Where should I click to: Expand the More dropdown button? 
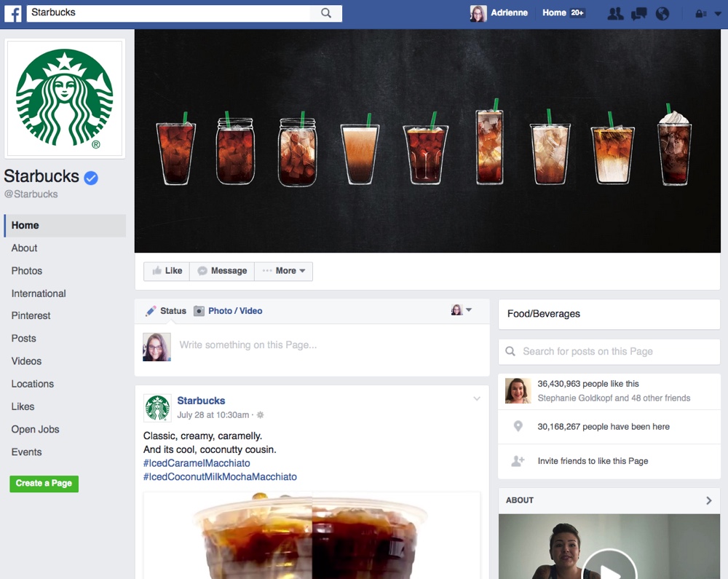(x=284, y=271)
